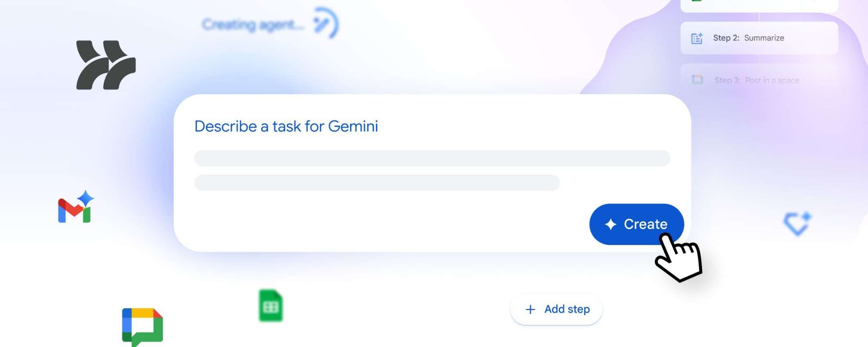The width and height of the screenshot is (868, 347).
Task: Select the Google Chat icon
Action: 142,327
